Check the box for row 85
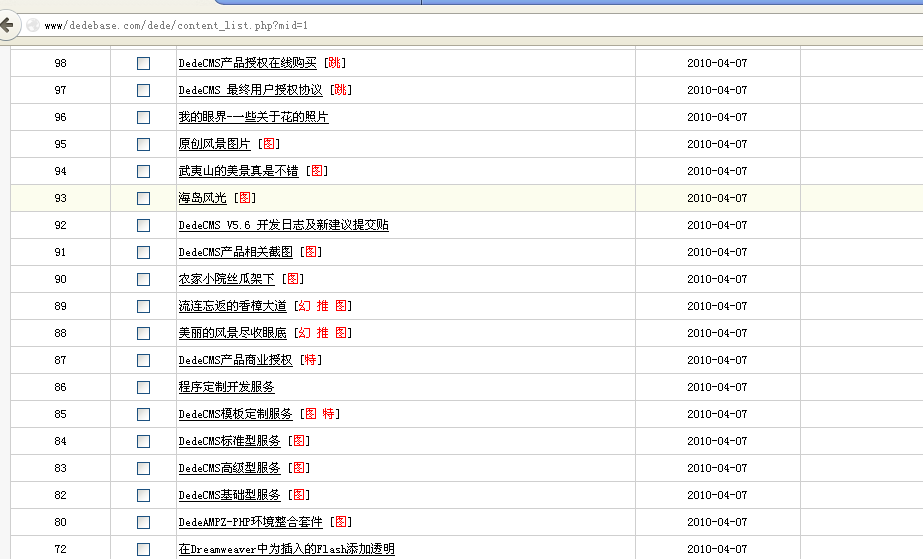923x559 pixels. [x=144, y=414]
